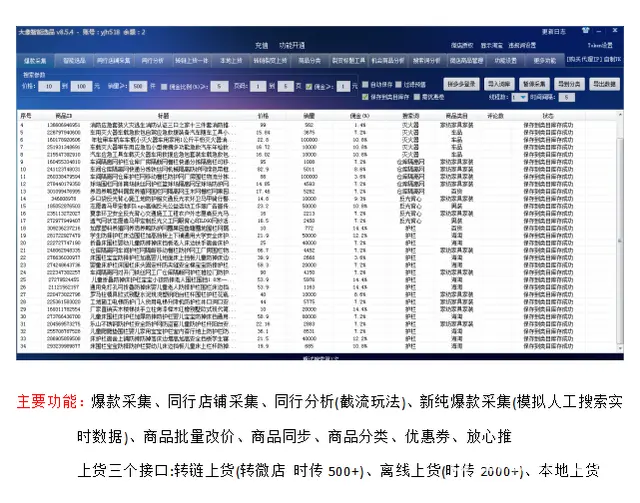This screenshot has height=503, width=640.
Task: Switch to the 同行分析 tab
Action: point(152,61)
